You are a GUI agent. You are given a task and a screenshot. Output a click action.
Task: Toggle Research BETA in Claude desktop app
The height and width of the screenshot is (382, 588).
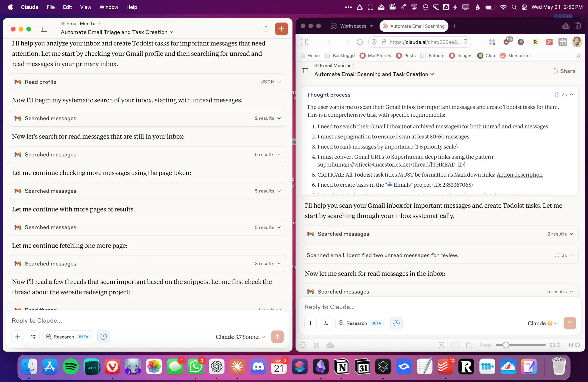tap(68, 337)
